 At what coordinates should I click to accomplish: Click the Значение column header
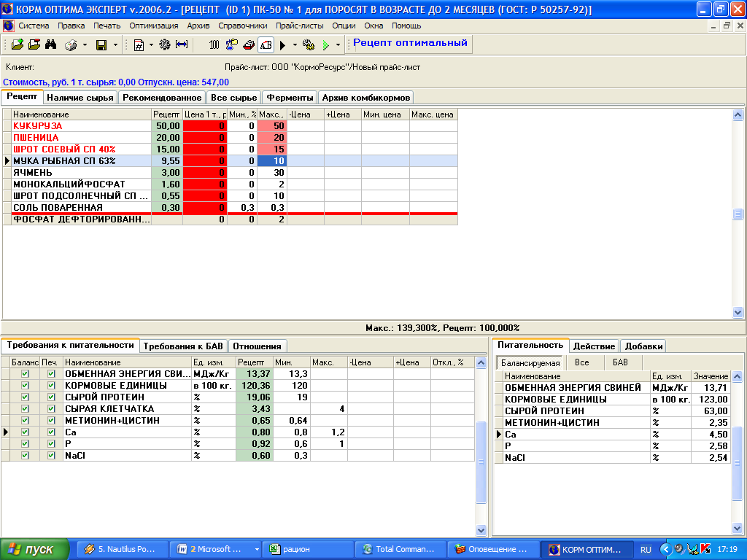[711, 376]
